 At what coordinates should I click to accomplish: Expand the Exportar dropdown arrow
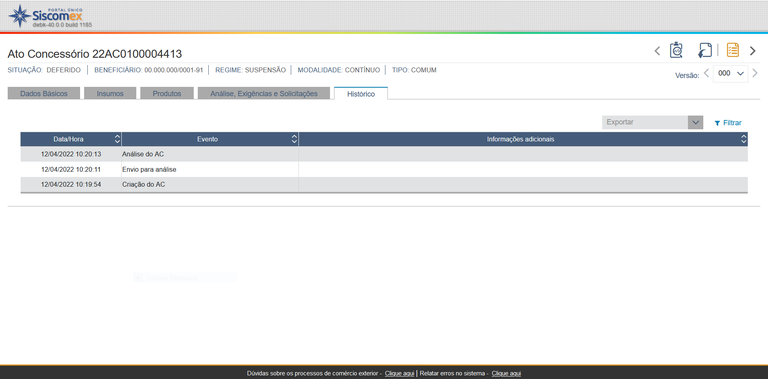click(695, 122)
